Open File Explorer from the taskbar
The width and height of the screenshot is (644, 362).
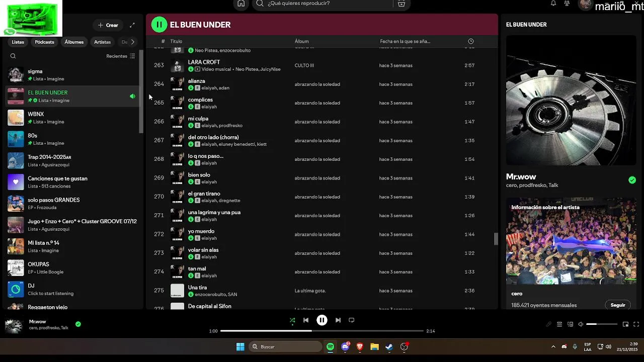374,347
